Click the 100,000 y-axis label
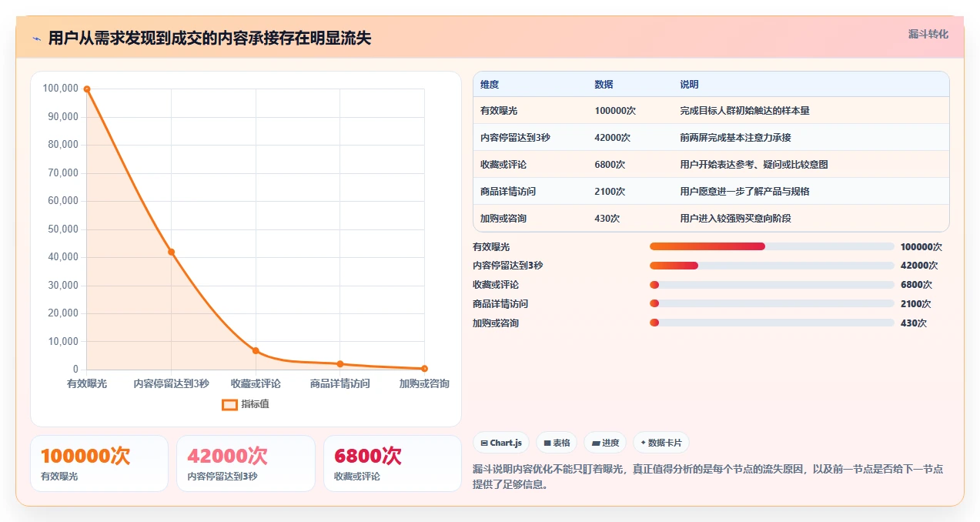Image resolution: width=980 pixels, height=522 pixels. click(61, 89)
